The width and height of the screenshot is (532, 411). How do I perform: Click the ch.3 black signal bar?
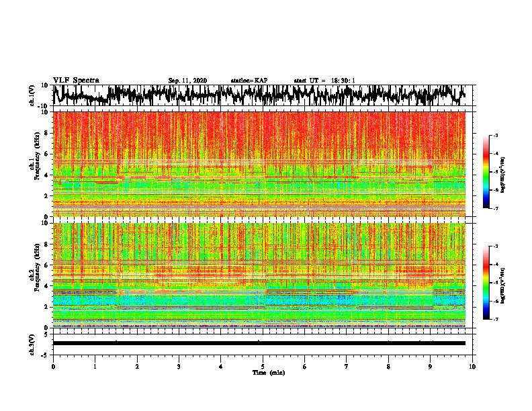coord(259,343)
